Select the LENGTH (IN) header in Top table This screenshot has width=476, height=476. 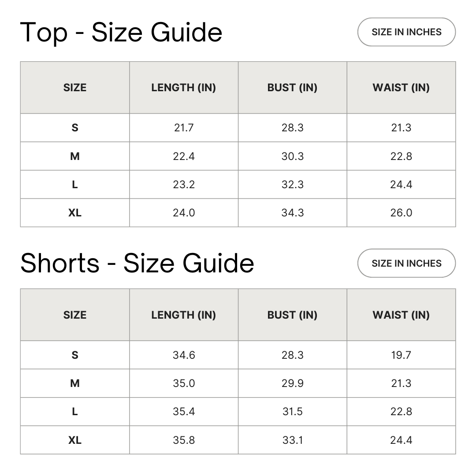pyautogui.click(x=183, y=88)
